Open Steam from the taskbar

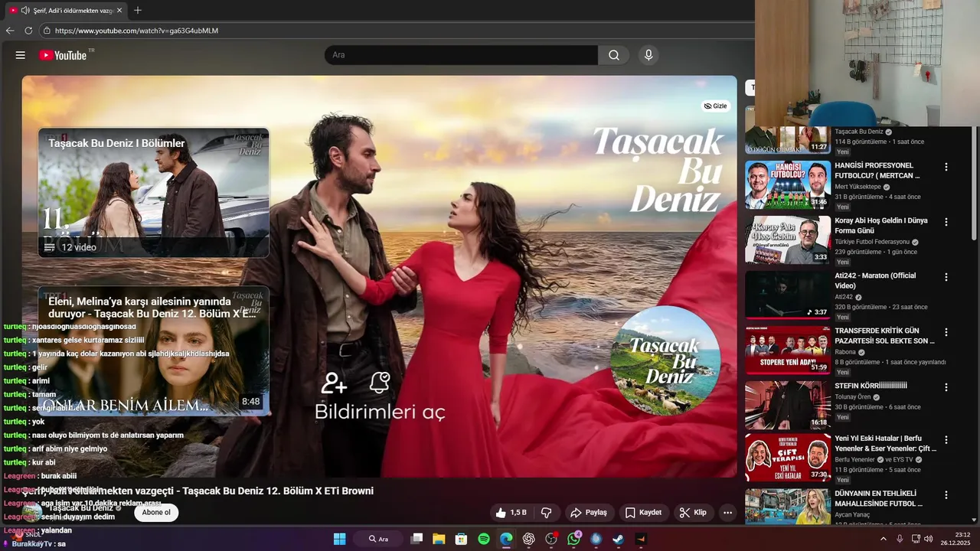click(618, 539)
